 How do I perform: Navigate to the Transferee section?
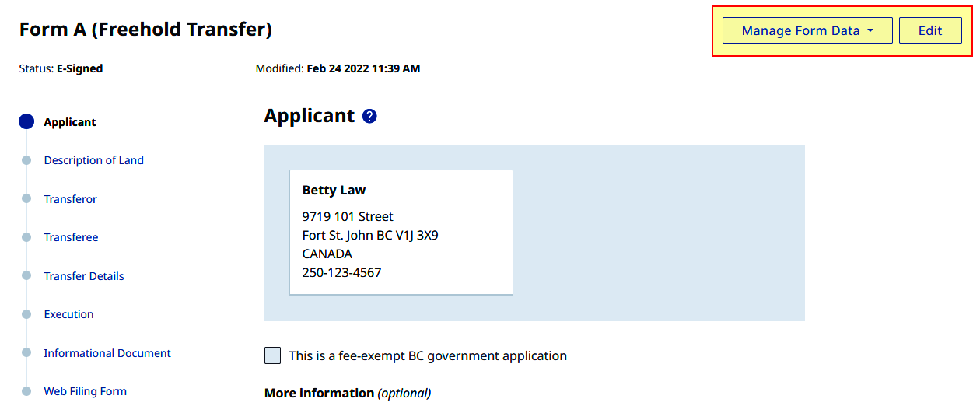71,237
